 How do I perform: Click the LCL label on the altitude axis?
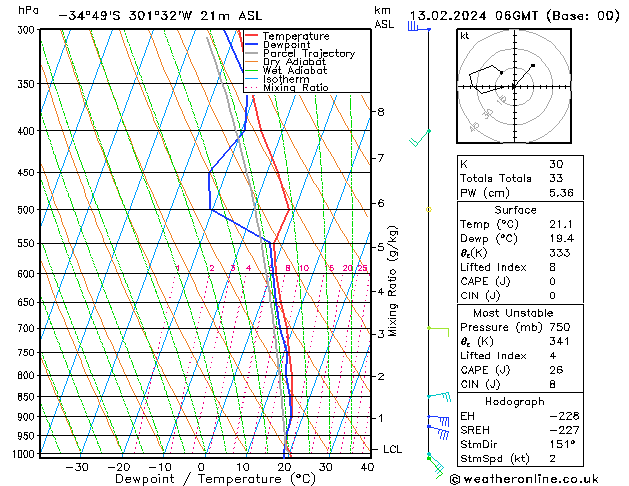392,449
